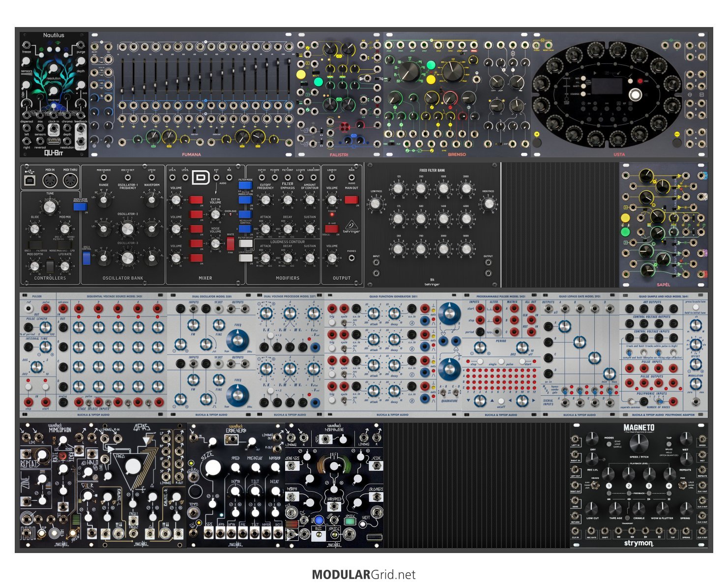Click the MIDI IN socket on the Model D
The image size is (728, 585).
(50, 181)
